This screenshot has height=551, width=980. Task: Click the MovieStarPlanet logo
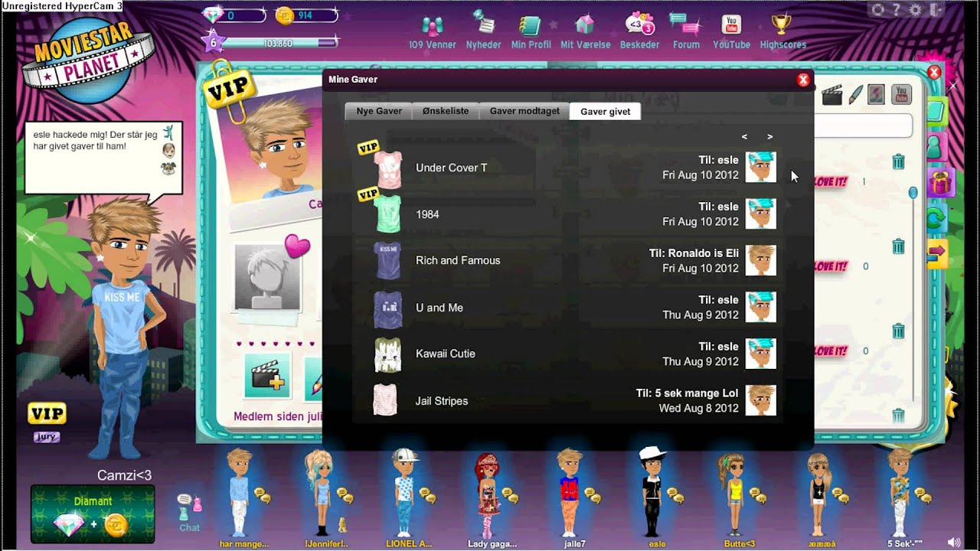coord(87,60)
